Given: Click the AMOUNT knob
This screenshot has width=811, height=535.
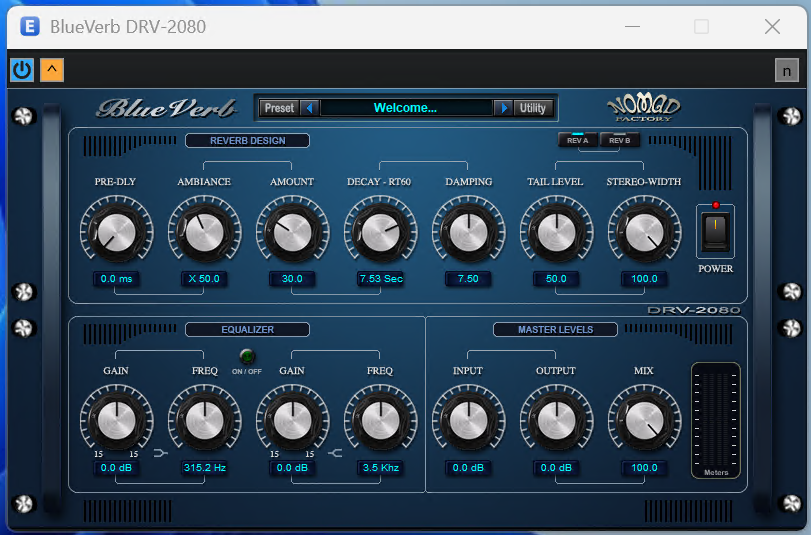Looking at the screenshot, I should click(x=292, y=232).
